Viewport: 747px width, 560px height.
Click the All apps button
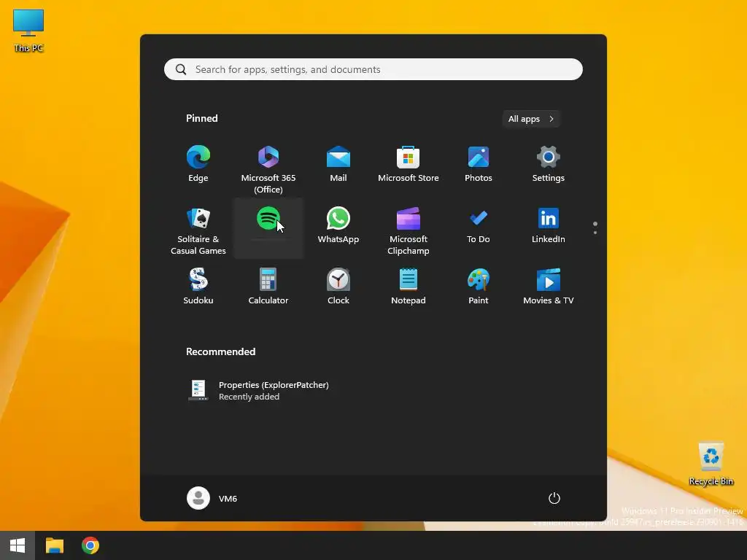(531, 119)
